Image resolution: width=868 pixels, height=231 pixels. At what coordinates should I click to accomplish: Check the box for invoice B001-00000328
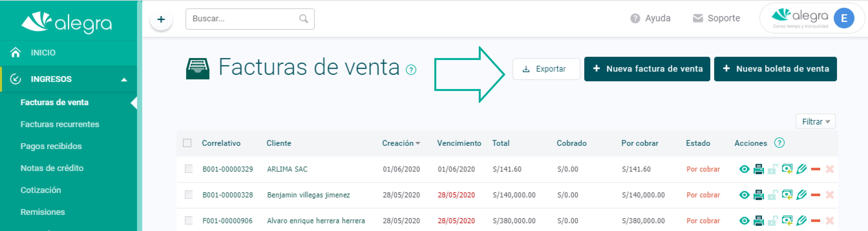click(189, 195)
